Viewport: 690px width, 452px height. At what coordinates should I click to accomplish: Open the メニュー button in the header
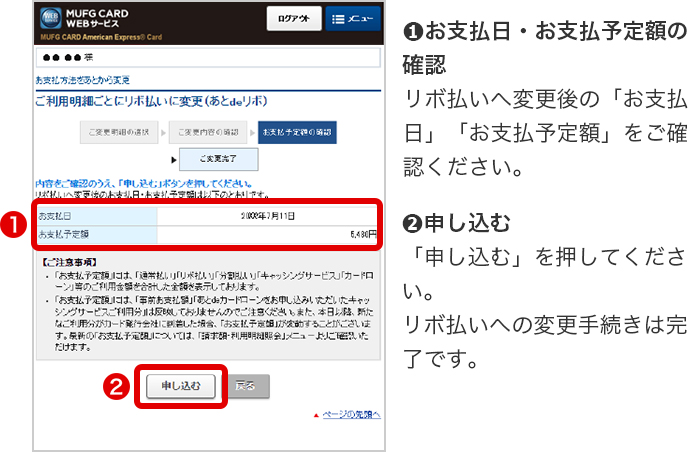coord(350,20)
